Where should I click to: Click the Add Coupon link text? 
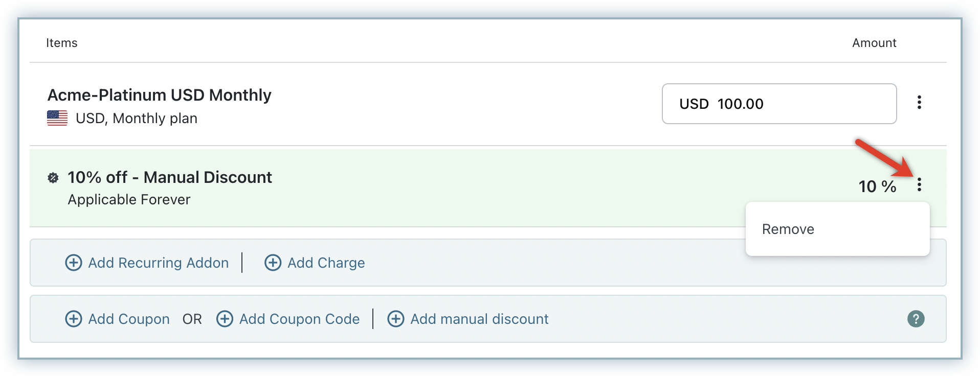pos(129,319)
